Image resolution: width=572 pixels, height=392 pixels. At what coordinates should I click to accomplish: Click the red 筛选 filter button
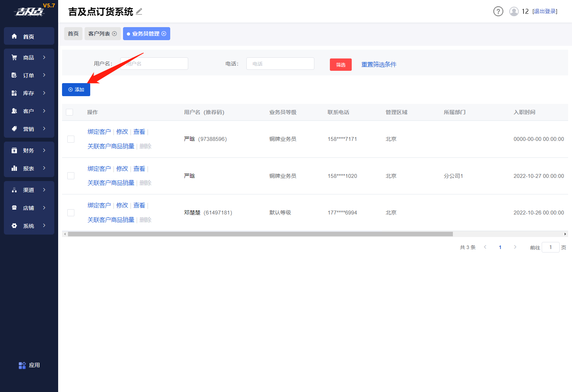click(x=340, y=65)
